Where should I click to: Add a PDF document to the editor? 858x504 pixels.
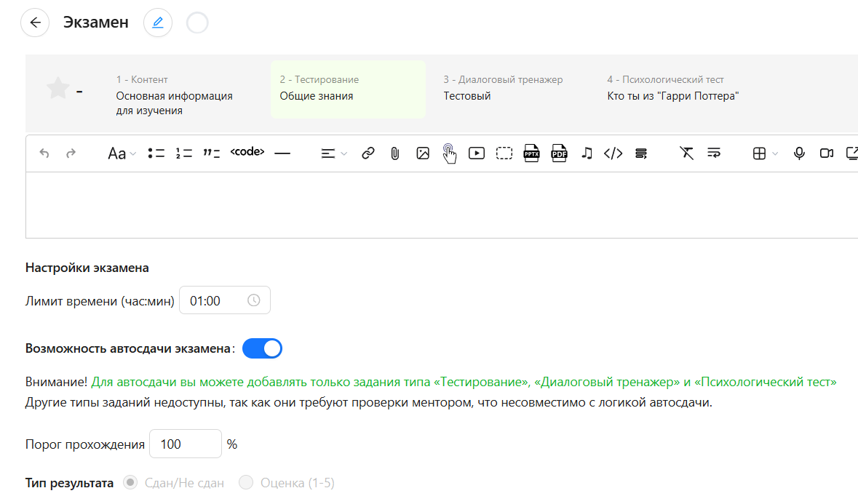click(559, 153)
